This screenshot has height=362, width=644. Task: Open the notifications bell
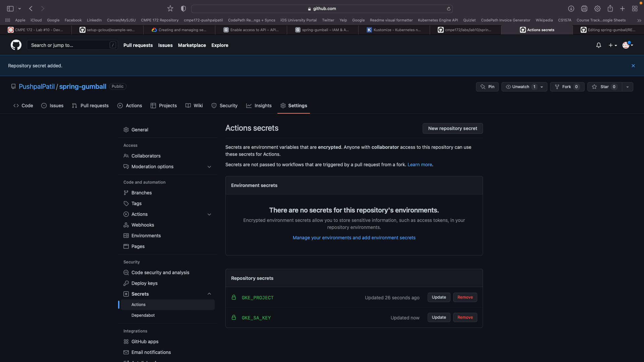(x=598, y=45)
